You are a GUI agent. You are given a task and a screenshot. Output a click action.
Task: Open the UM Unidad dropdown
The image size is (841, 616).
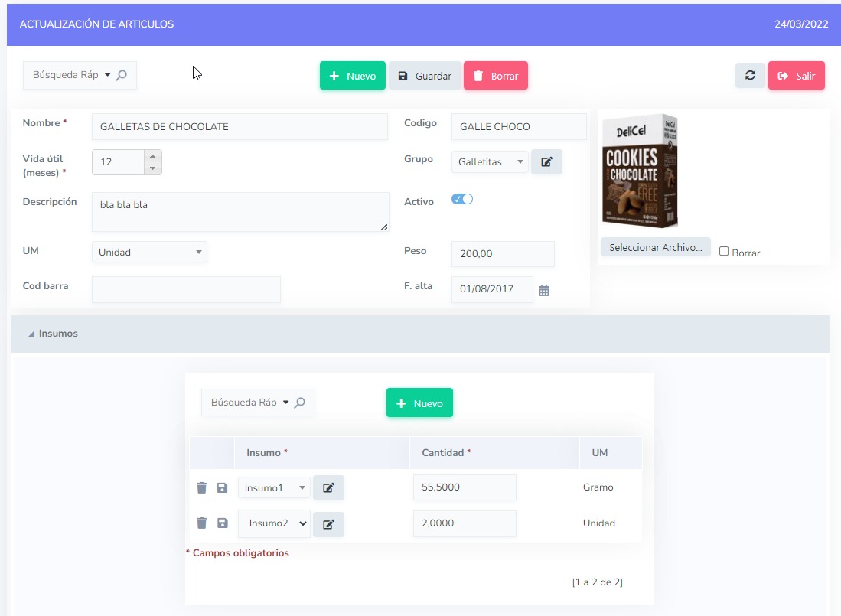(149, 252)
